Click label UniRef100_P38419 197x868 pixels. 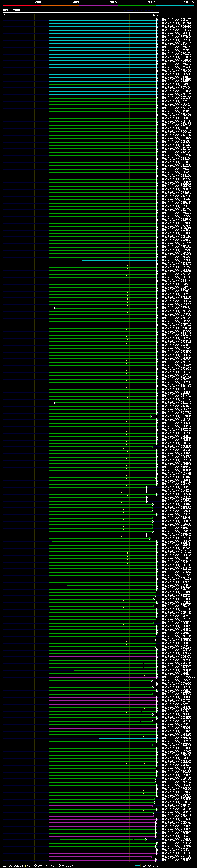click(177, 836)
